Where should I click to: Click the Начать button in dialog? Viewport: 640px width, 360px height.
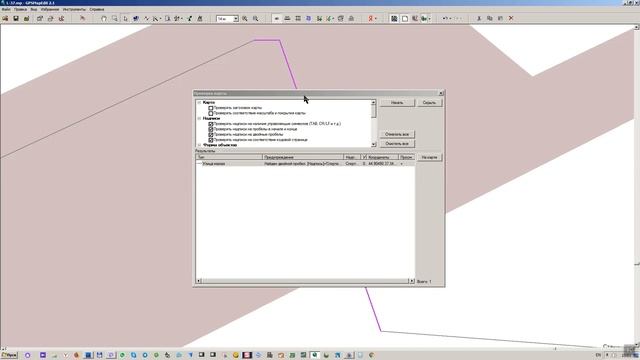pyautogui.click(x=397, y=103)
